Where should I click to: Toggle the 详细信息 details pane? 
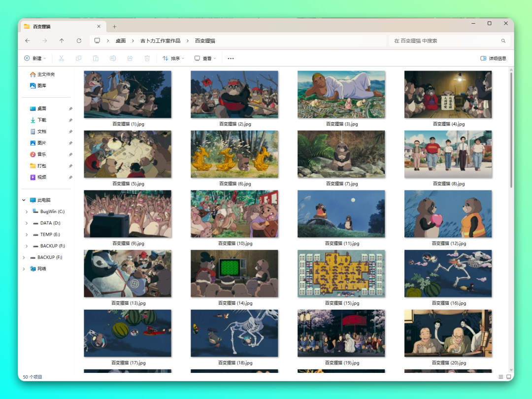(x=493, y=58)
